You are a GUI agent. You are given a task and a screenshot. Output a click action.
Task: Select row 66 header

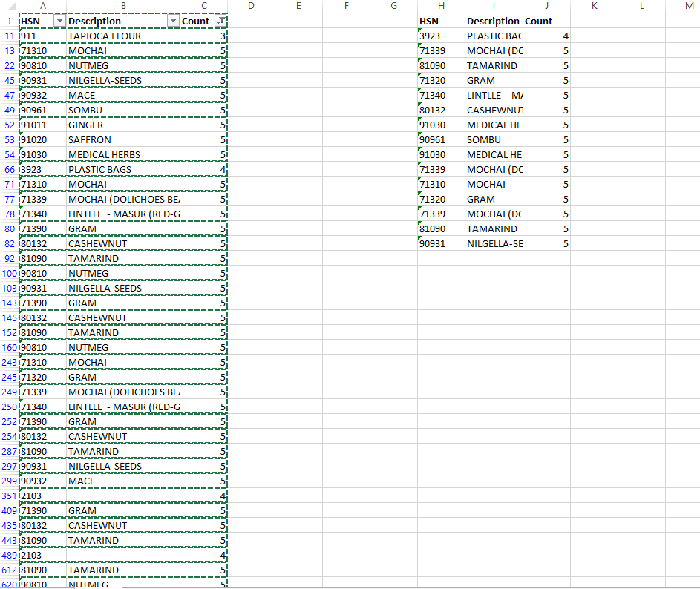10,170
